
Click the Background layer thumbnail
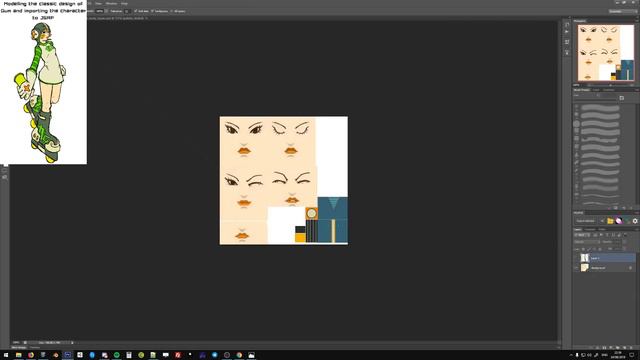(x=585, y=268)
